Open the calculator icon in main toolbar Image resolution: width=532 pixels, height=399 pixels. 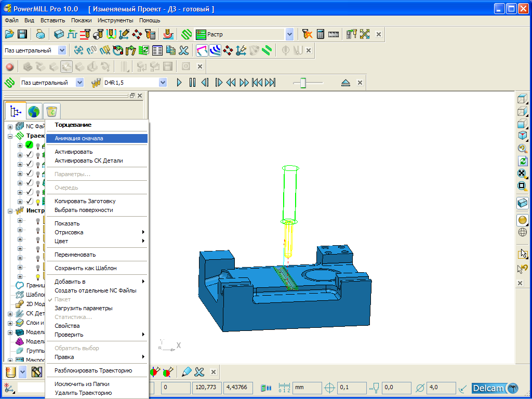coord(320,34)
